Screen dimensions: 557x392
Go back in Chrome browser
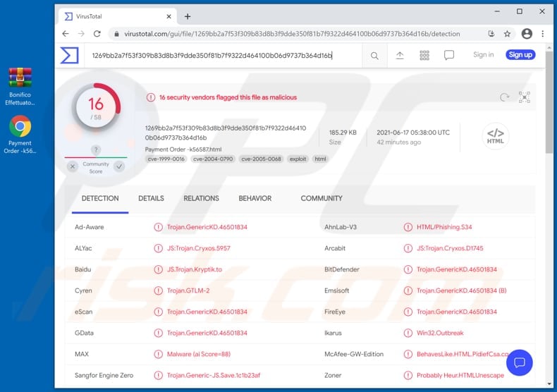[x=66, y=34]
